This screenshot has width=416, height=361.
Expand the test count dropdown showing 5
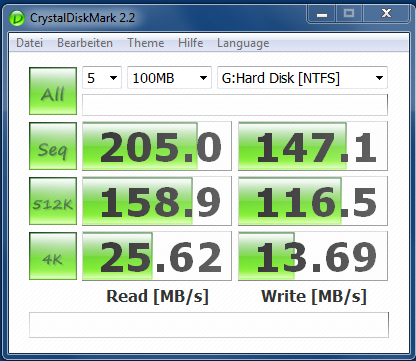tap(102, 78)
